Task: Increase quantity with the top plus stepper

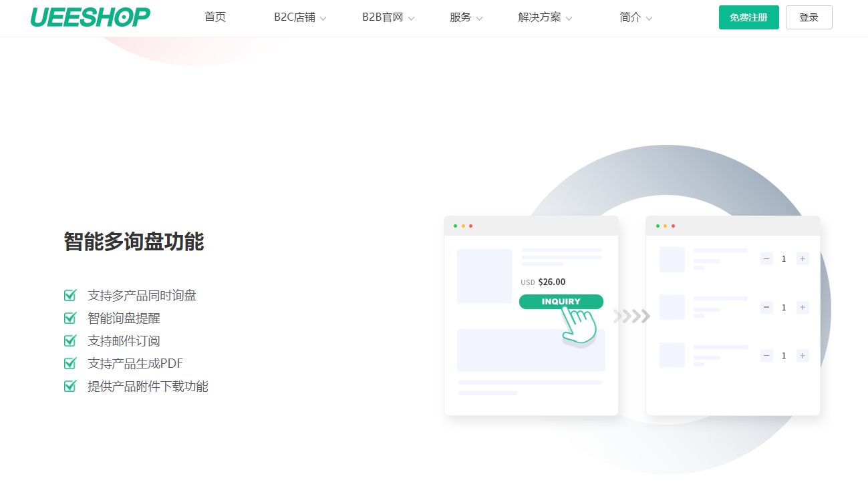Action: 801,258
